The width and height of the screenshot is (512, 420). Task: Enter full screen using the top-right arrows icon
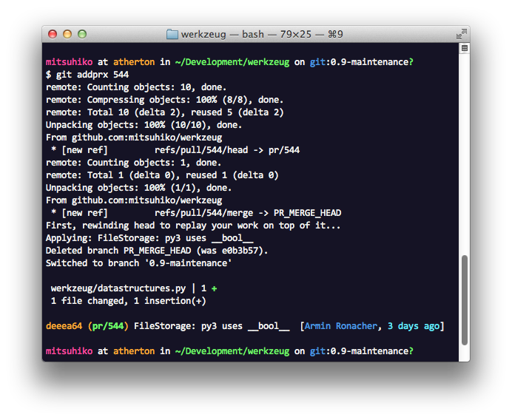point(461,34)
